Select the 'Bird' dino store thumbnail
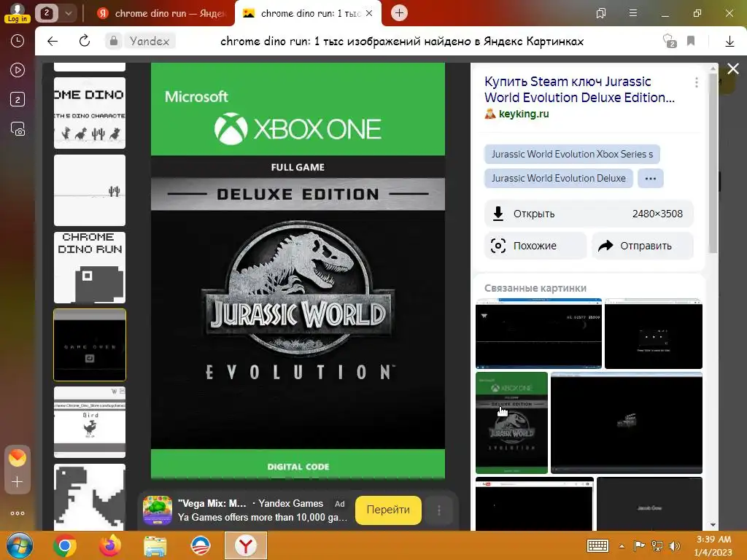Image resolution: width=747 pixels, height=560 pixels. click(90, 422)
